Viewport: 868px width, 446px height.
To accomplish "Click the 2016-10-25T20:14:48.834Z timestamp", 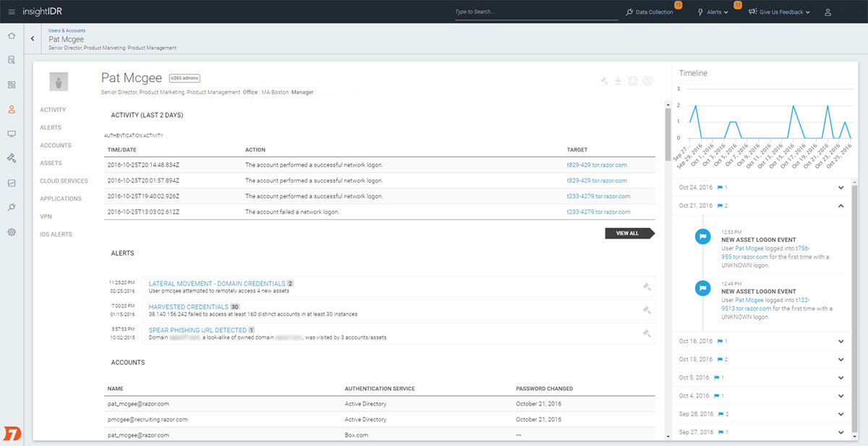I will coord(143,165).
